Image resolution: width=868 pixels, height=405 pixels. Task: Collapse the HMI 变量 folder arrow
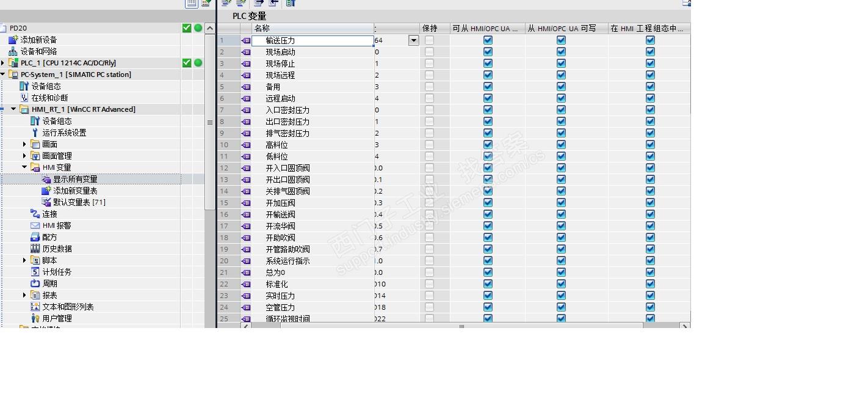pyautogui.click(x=24, y=167)
